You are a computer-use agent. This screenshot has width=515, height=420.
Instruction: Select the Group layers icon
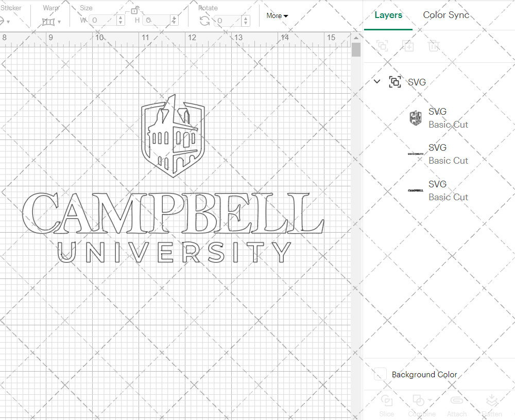pyautogui.click(x=382, y=46)
